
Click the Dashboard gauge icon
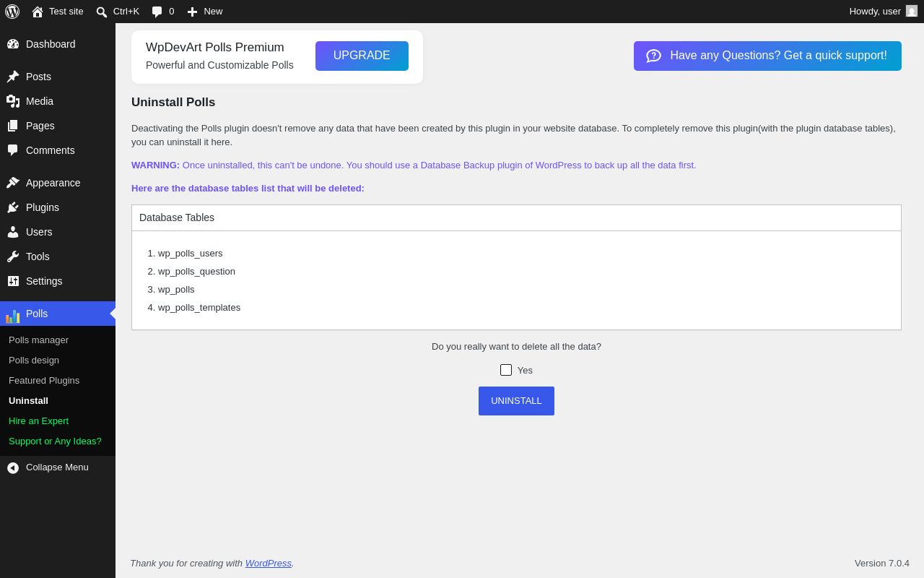click(x=13, y=44)
